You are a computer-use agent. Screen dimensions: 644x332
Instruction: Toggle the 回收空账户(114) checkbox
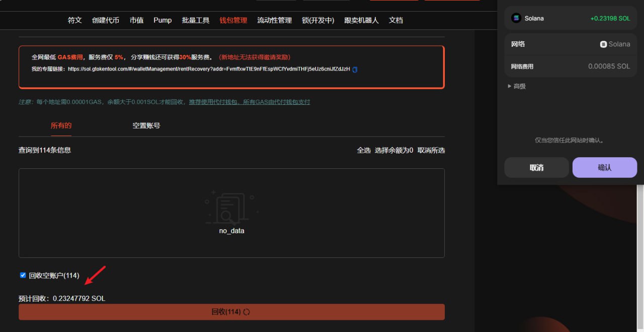[23, 275]
